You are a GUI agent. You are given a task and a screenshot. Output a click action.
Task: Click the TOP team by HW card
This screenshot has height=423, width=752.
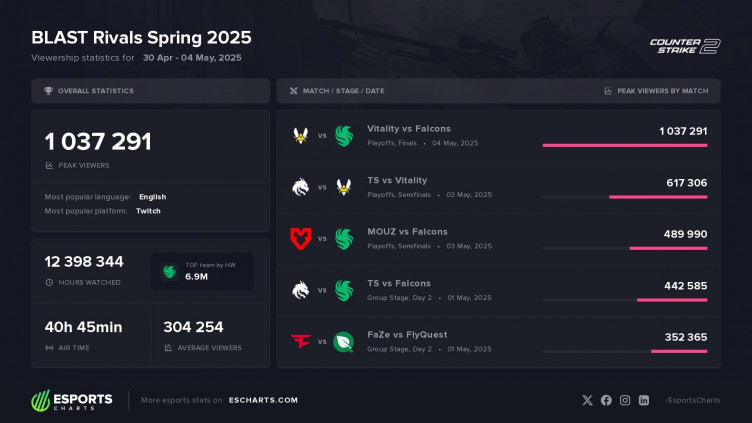point(202,271)
